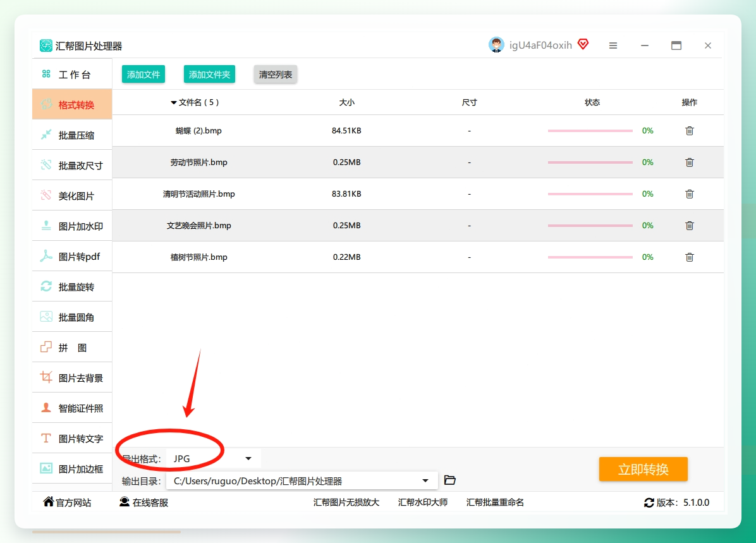Image resolution: width=756 pixels, height=543 pixels.
Task: Go to 图片转文字
Action: point(72,439)
